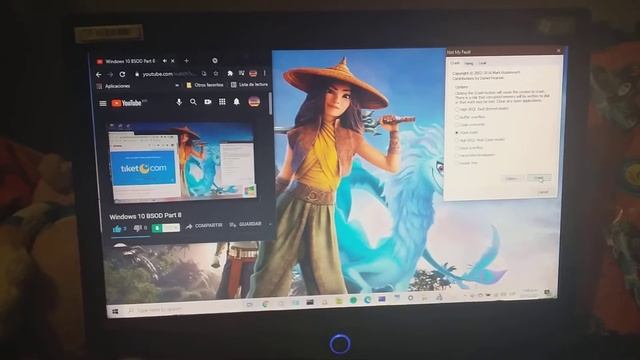Select Stack overflow option
The image size is (640, 360).
[x=469, y=148]
